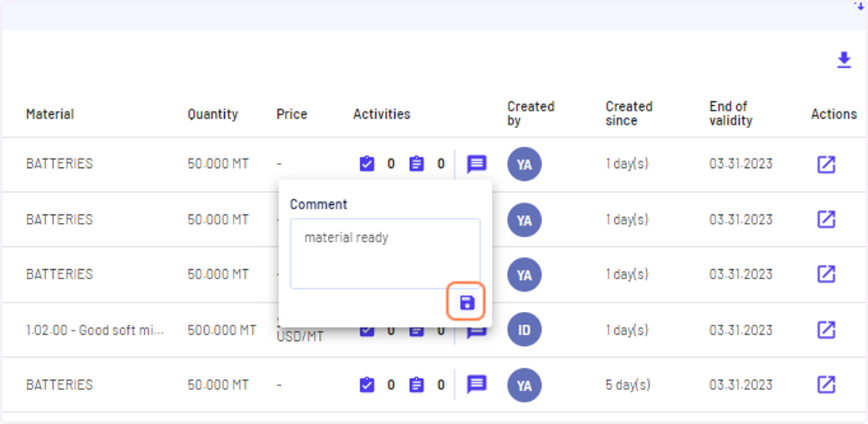Download the table using the top-right arrow icon
868x424 pixels.
[x=843, y=60]
